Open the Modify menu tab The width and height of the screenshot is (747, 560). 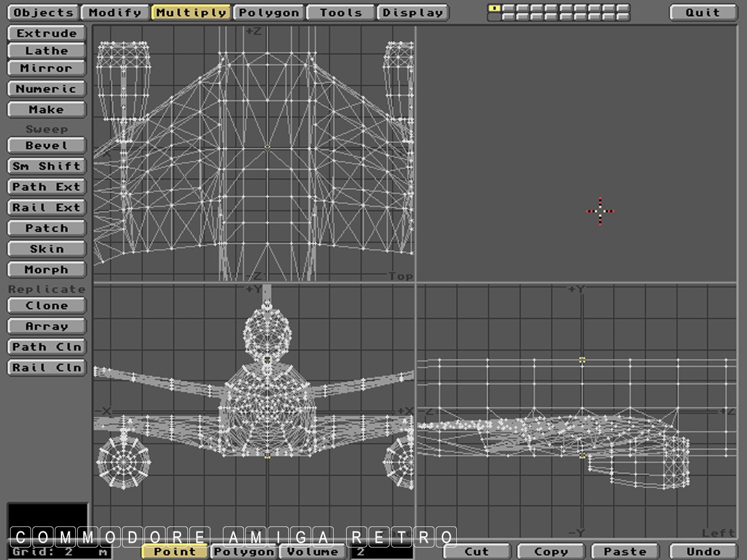click(115, 12)
